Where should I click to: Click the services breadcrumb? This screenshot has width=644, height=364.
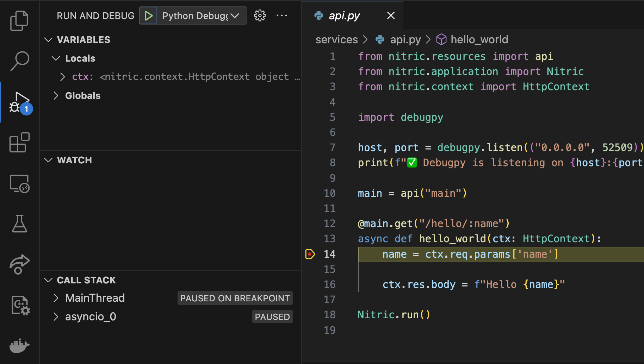[x=336, y=39]
